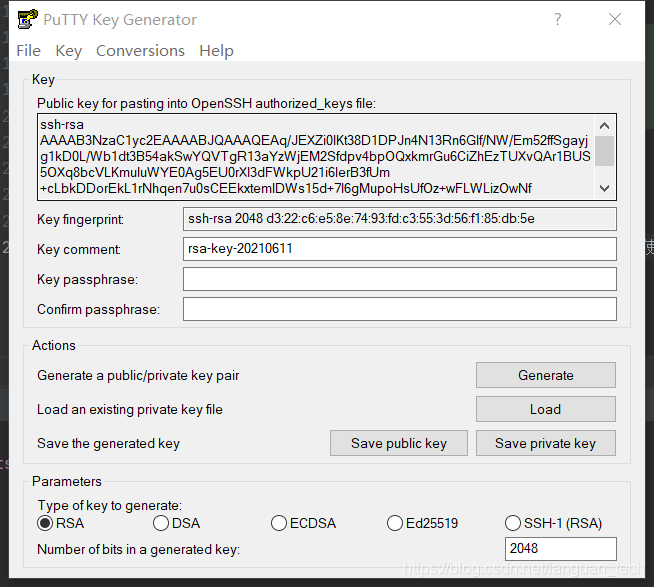Focus the Confirm passphrase field

pos(400,309)
